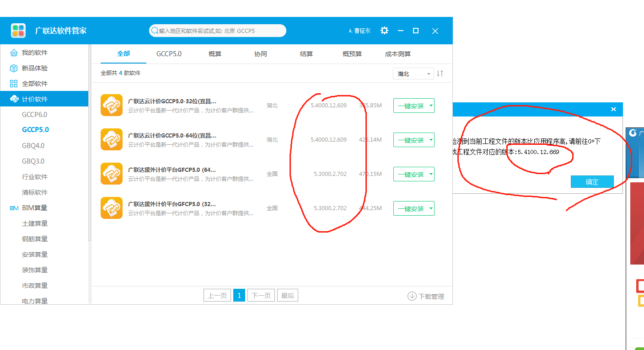
Task: Select GBQ4.0 in sidebar
Action: (x=33, y=146)
